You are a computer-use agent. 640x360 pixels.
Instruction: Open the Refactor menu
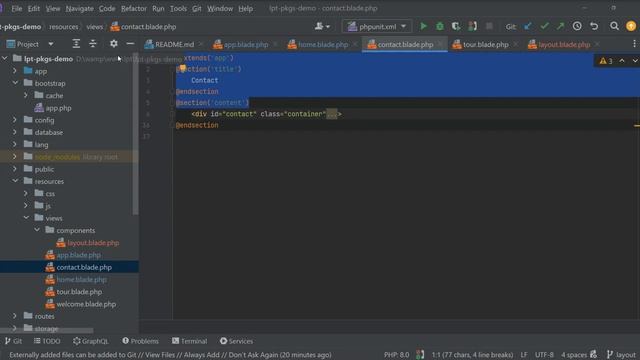pyautogui.click(x=133, y=8)
